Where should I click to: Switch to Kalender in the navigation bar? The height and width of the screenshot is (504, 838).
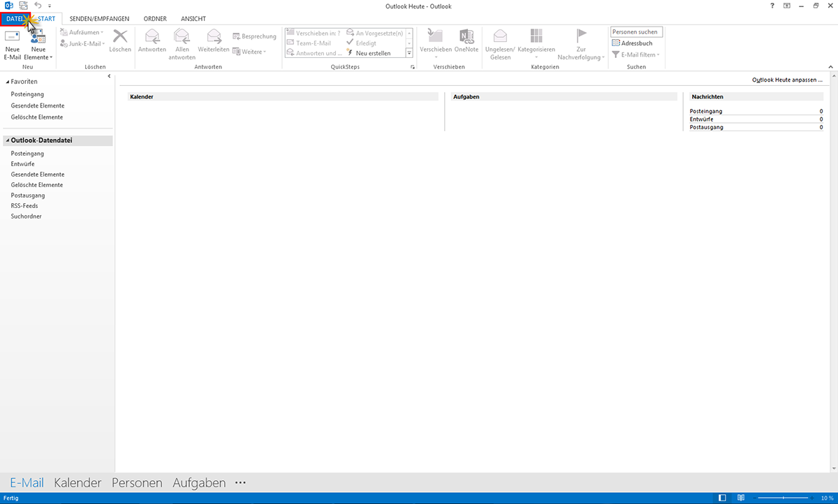coord(78,482)
